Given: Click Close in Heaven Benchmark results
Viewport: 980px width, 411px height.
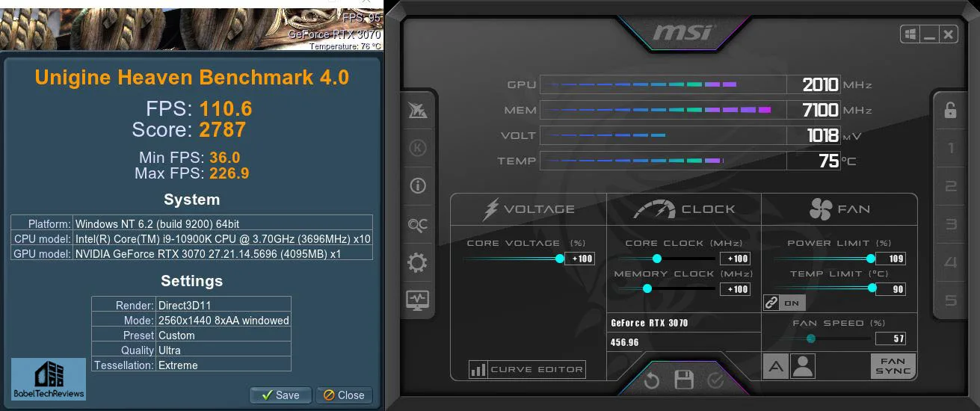Looking at the screenshot, I should tap(344, 395).
